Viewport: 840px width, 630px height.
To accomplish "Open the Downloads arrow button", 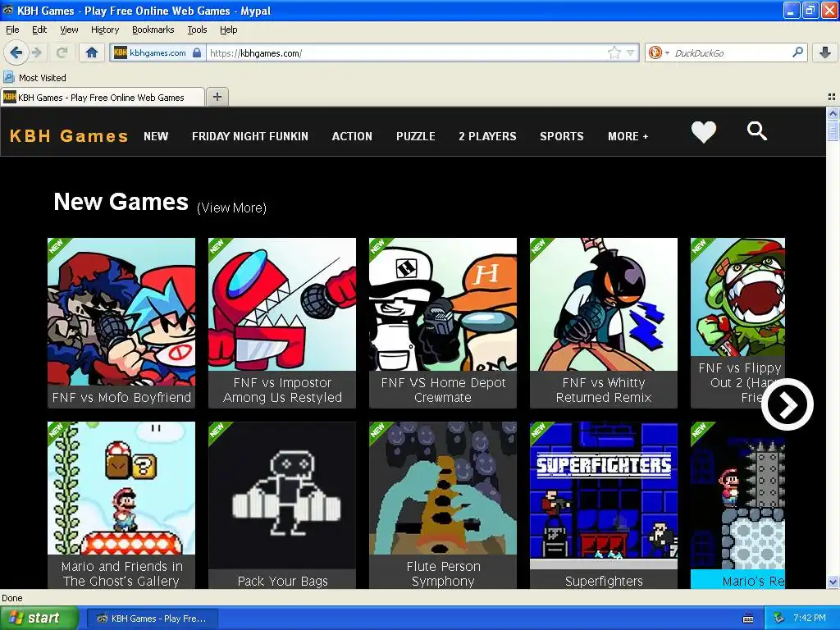I will [x=825, y=52].
